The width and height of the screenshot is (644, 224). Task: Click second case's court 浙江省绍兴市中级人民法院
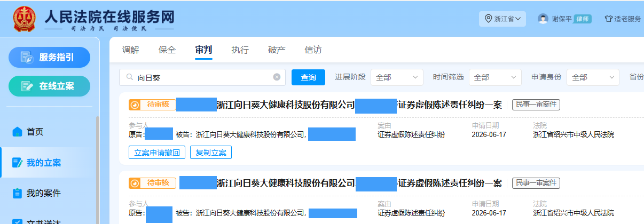point(574,213)
